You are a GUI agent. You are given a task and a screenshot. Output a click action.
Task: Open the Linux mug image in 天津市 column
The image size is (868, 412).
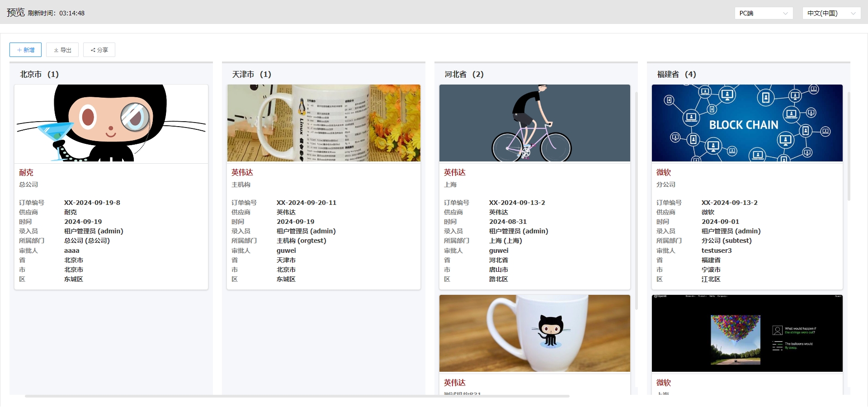(x=324, y=123)
